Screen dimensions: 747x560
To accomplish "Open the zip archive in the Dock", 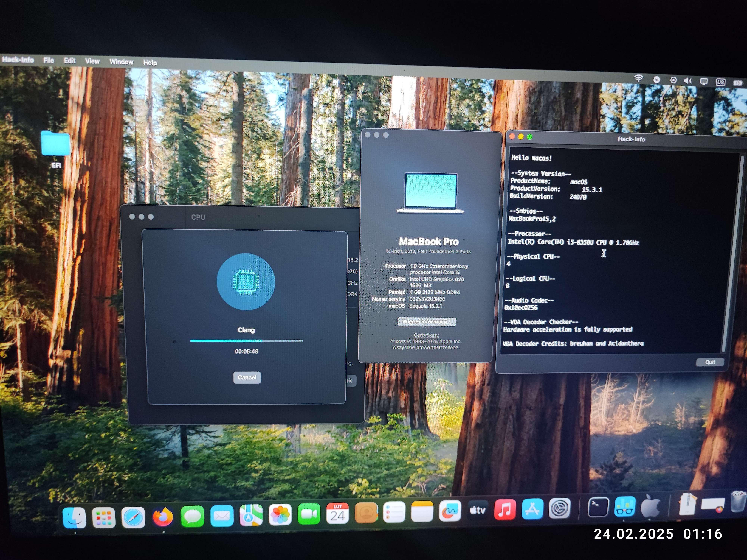I will tap(688, 504).
